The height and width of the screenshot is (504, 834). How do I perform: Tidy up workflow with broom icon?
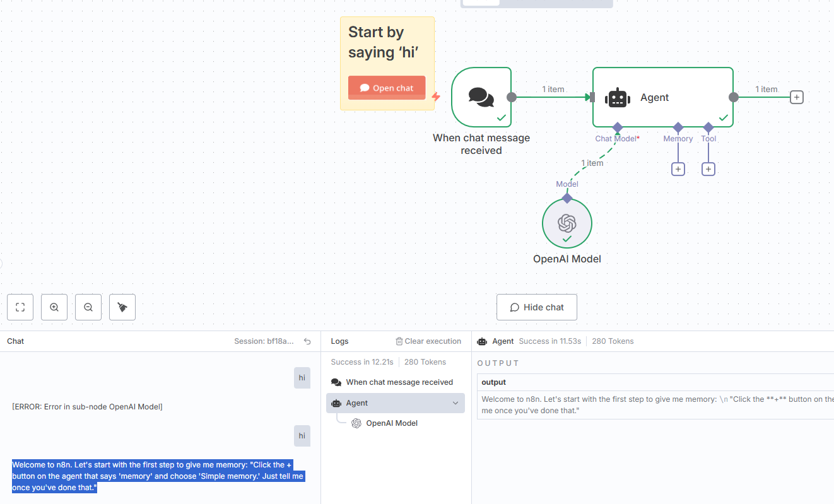coord(122,307)
